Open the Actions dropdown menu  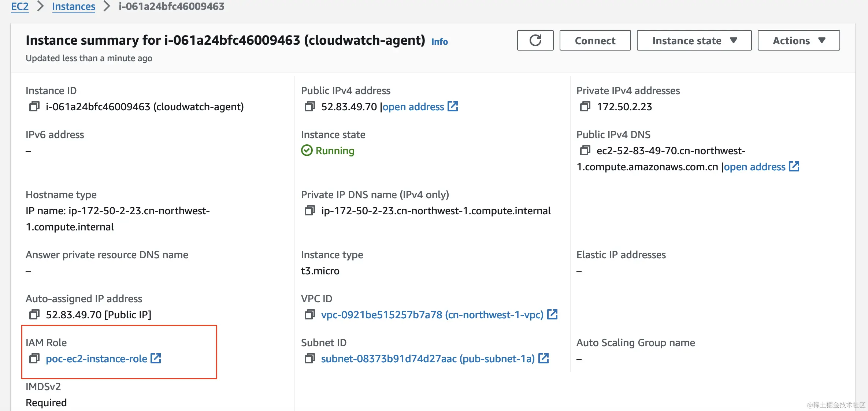point(798,40)
